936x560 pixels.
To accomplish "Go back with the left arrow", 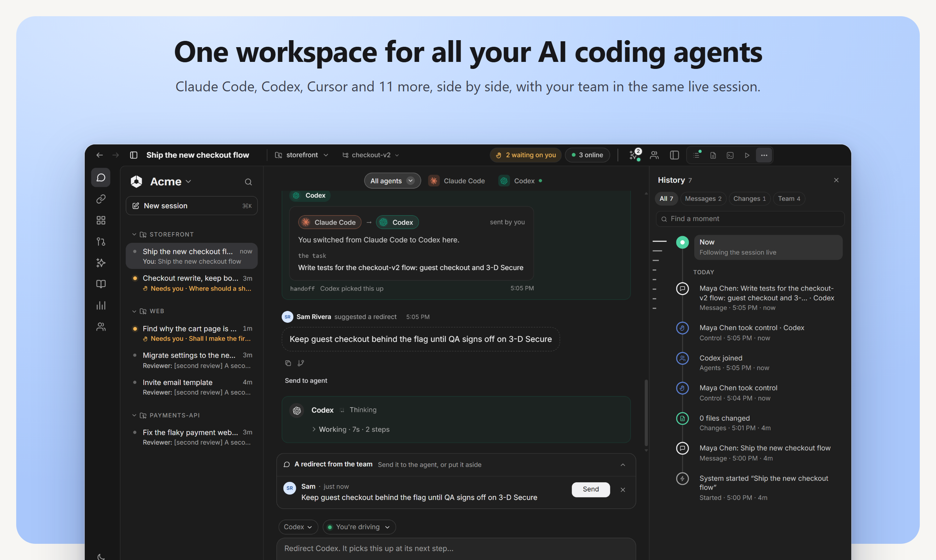I will coord(99,155).
